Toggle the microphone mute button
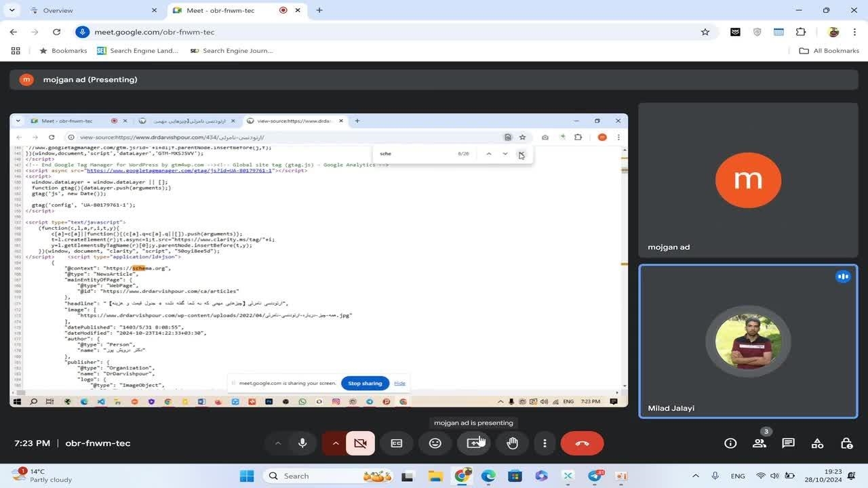Viewport: 868px width, 488px height. (302, 443)
